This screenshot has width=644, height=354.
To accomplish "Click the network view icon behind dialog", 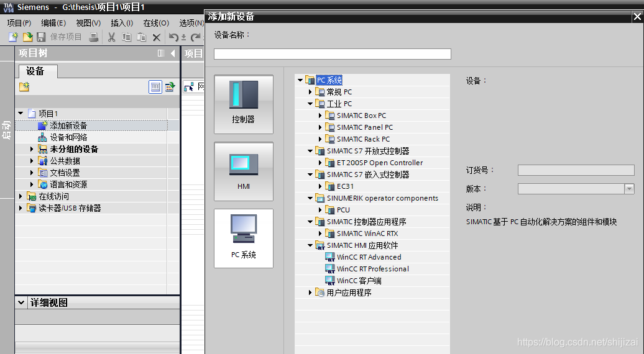I will (x=189, y=87).
